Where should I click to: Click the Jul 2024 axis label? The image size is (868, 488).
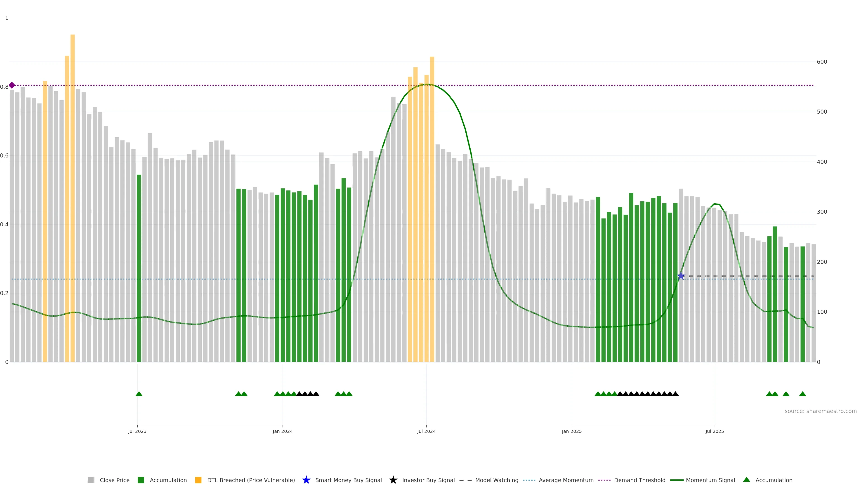[x=426, y=431]
